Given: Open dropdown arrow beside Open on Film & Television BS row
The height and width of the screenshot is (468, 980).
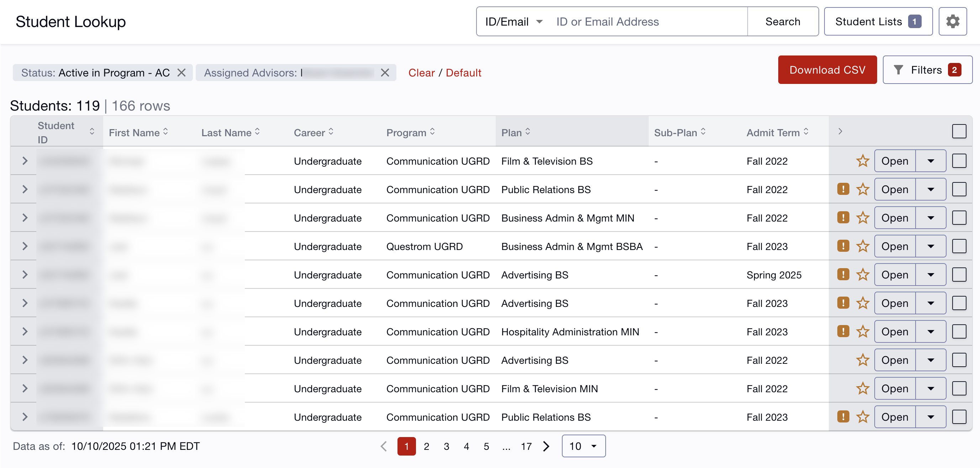Looking at the screenshot, I should [931, 161].
